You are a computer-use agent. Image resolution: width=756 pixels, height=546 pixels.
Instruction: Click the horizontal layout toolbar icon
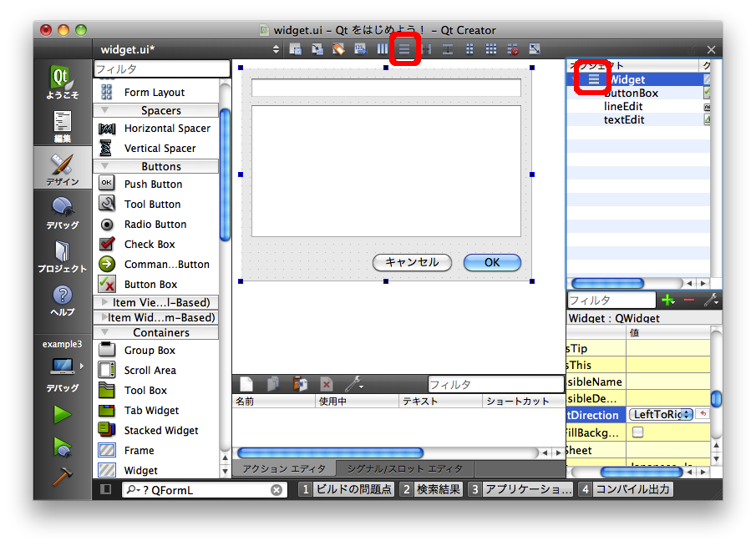(383, 49)
